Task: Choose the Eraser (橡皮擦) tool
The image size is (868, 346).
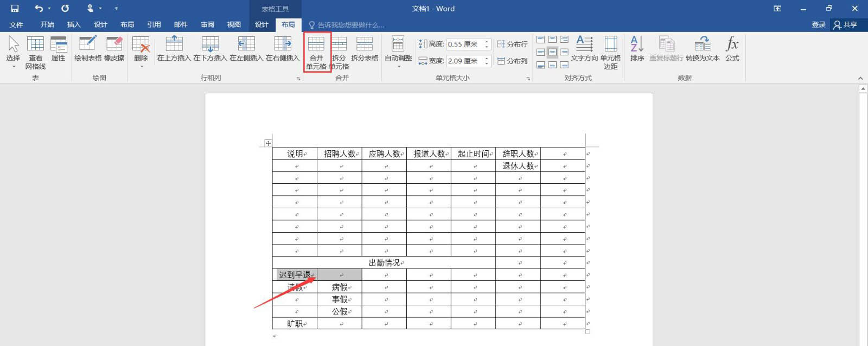Action: point(114,49)
